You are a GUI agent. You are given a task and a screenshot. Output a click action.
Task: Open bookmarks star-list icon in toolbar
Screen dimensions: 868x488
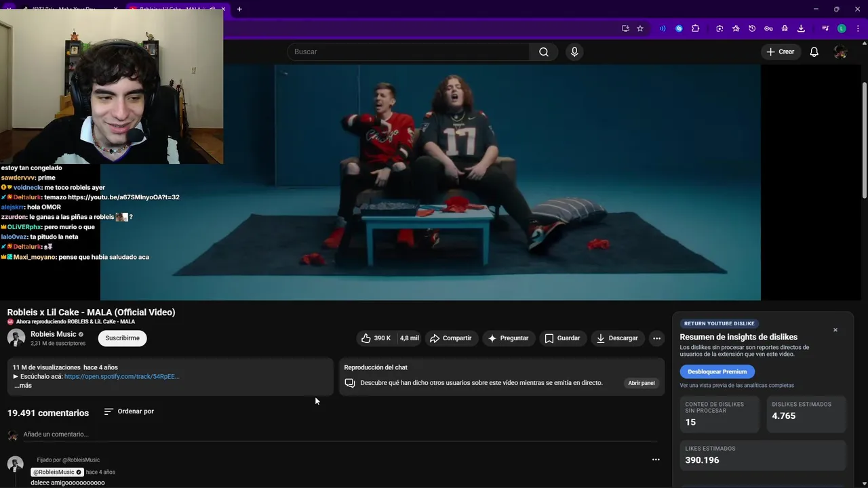tap(736, 28)
